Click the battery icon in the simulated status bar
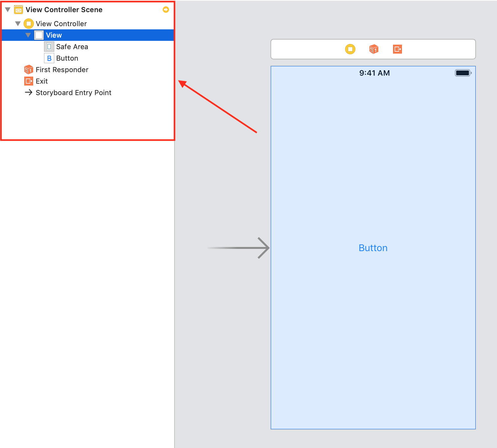Viewport: 497px width, 448px height. pyautogui.click(x=463, y=73)
